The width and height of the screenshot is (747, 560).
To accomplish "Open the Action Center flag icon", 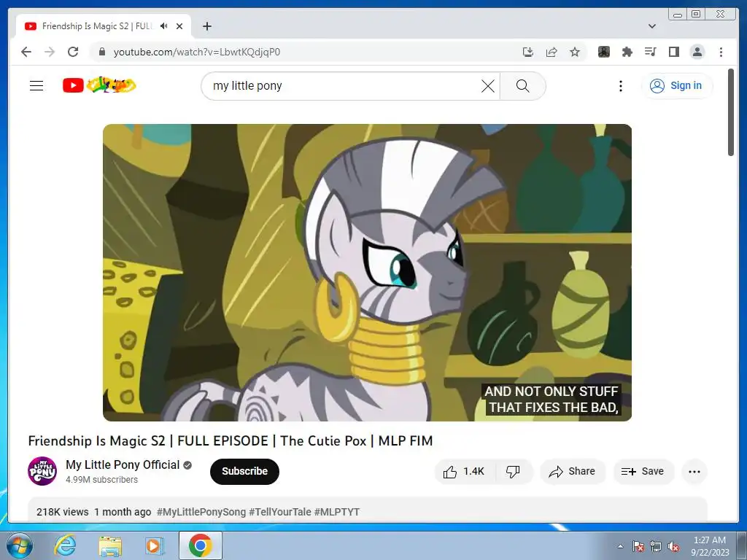I will [638, 546].
